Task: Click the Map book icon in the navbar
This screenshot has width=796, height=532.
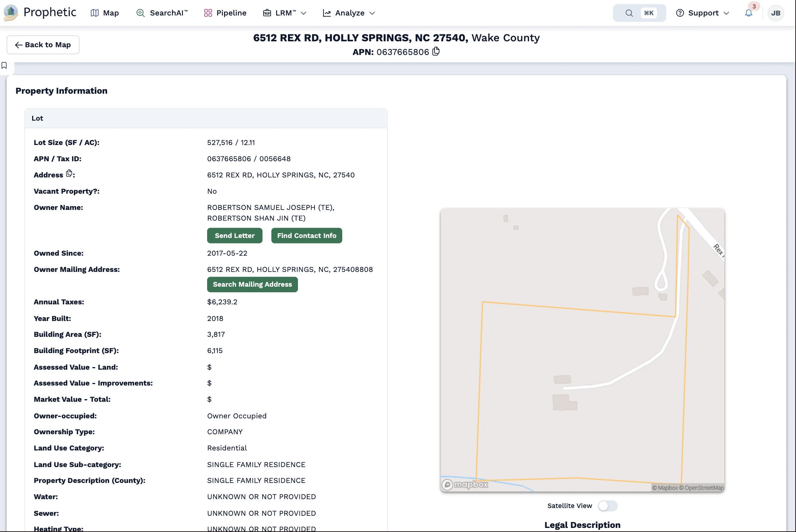Action: [x=95, y=13]
